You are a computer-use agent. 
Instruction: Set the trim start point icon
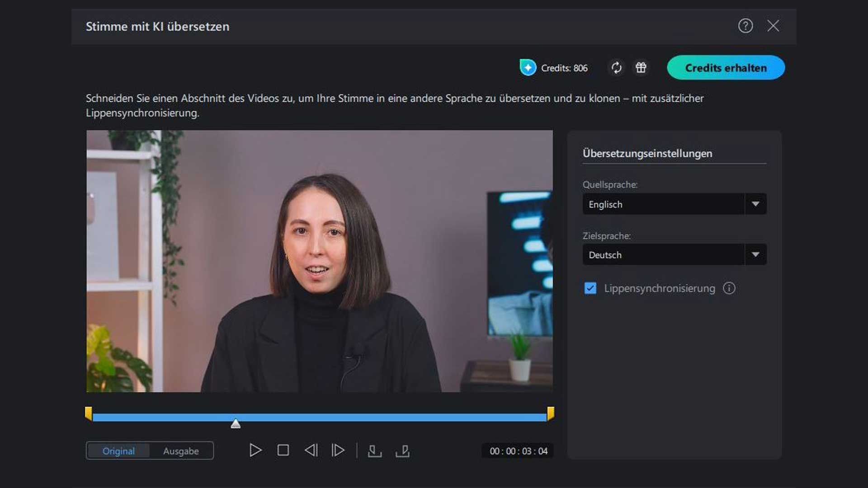375,450
